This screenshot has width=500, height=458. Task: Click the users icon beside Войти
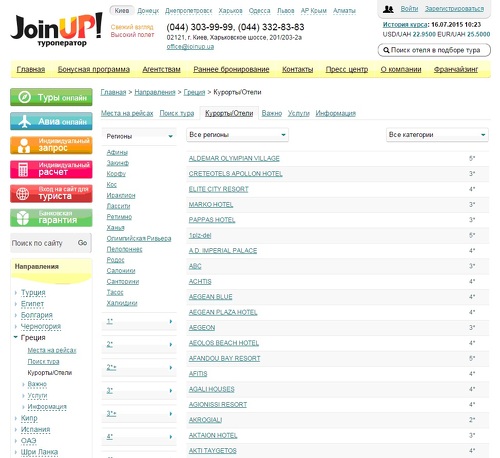pyautogui.click(x=388, y=9)
